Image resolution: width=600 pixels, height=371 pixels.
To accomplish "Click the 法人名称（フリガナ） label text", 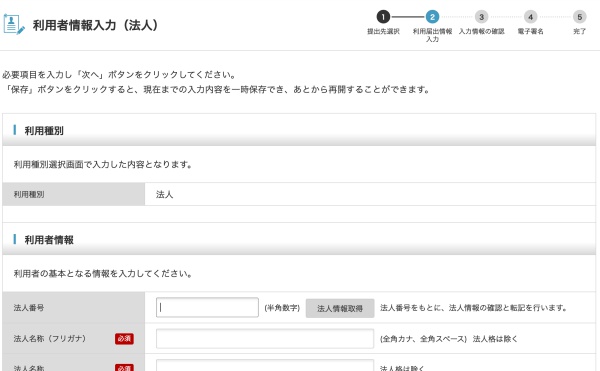I will (50, 338).
